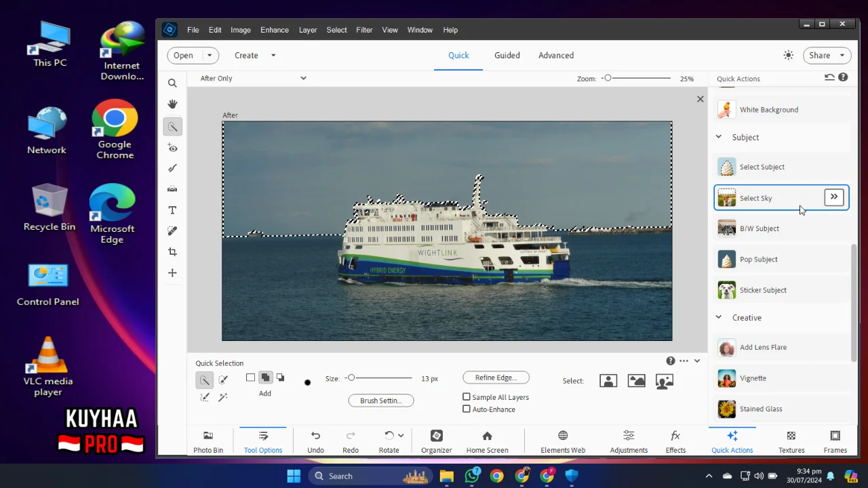Open the Enhance menu
Viewport: 868px width, 488px height.
pyautogui.click(x=275, y=30)
